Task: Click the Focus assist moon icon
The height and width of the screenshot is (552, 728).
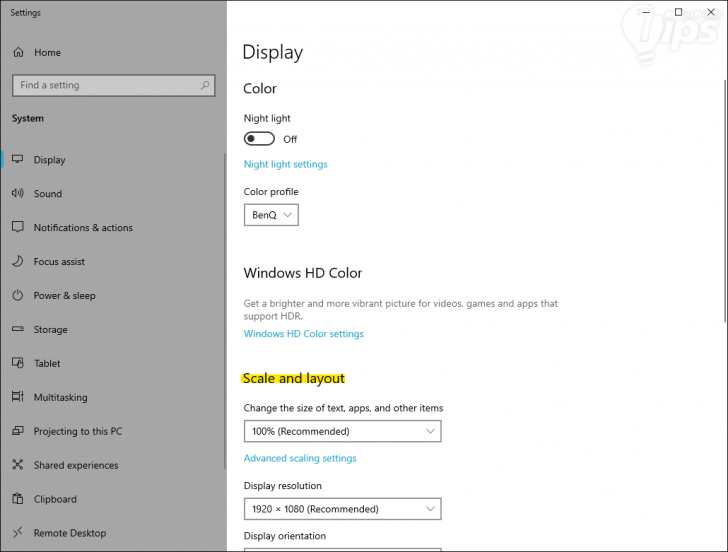Action: 17,262
